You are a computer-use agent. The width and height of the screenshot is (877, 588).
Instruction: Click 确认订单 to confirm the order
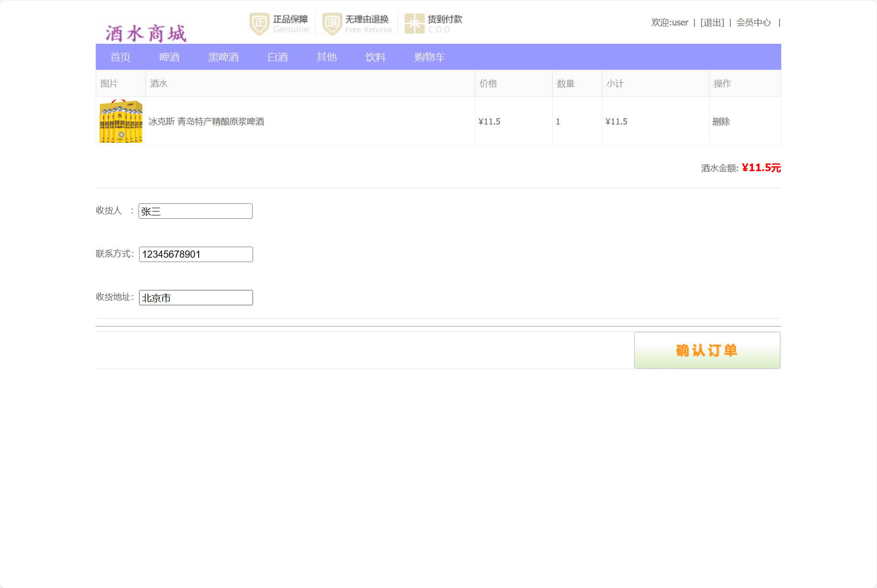pos(706,350)
